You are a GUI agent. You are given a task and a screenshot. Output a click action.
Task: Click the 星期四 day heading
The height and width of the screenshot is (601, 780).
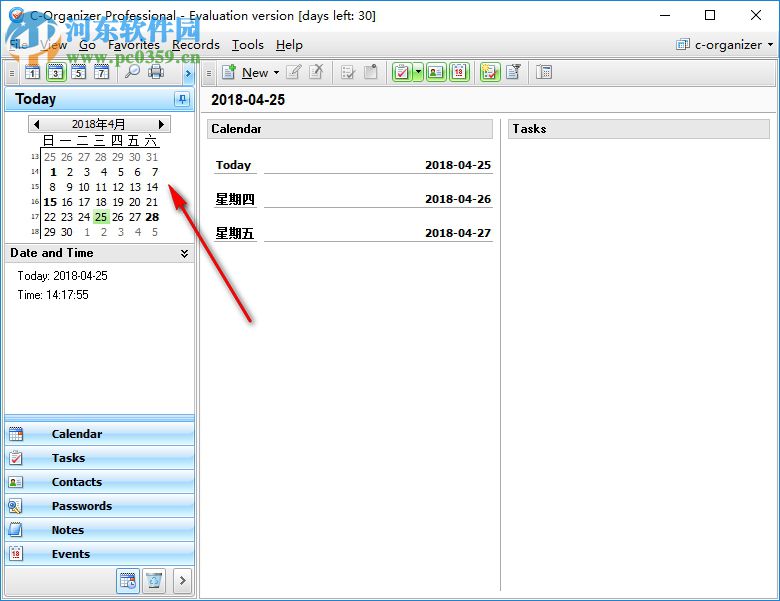point(235,199)
